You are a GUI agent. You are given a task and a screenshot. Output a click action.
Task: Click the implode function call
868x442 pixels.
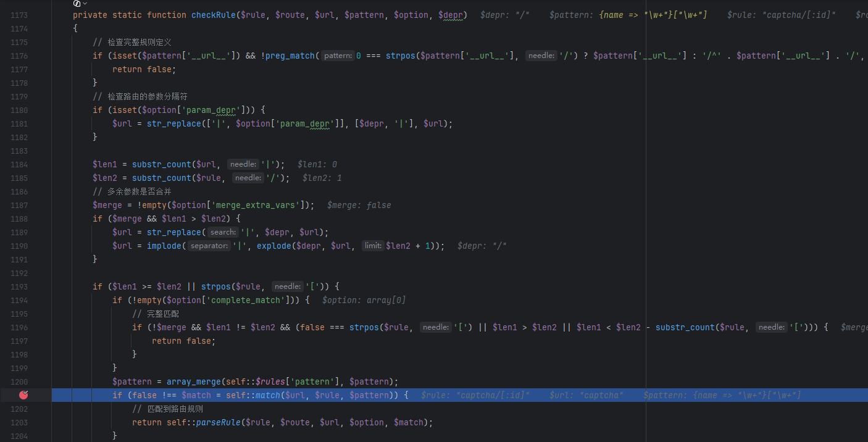point(164,246)
